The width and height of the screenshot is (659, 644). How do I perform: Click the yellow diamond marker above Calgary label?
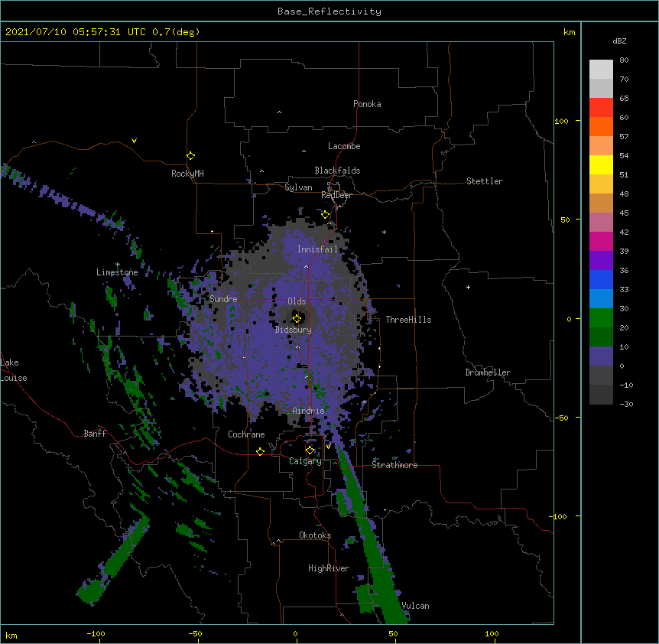click(x=310, y=450)
